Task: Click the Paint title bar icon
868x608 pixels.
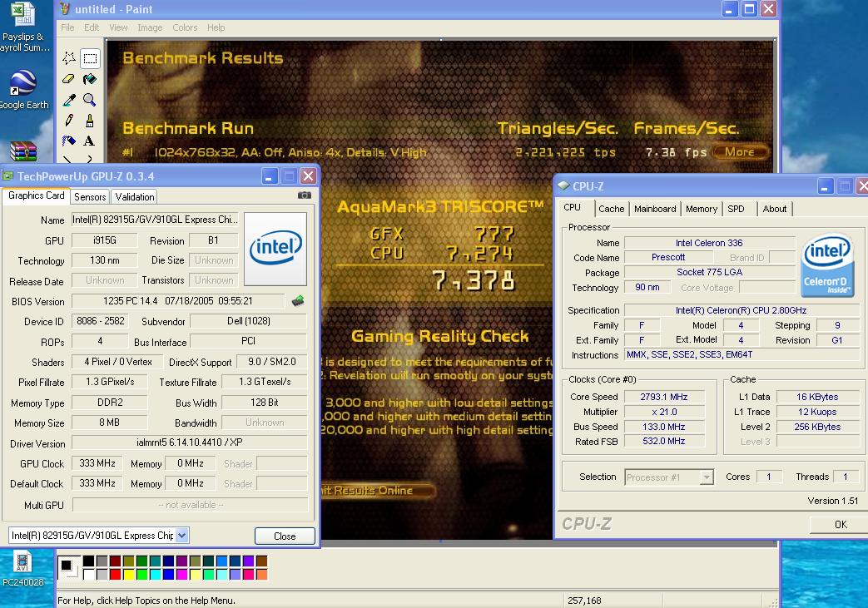Action: pos(65,9)
